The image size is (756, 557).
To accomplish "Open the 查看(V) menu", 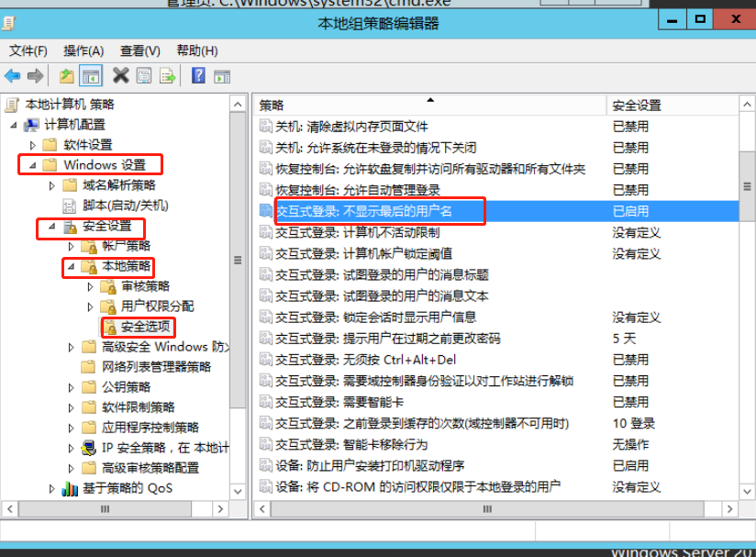I will (x=139, y=50).
